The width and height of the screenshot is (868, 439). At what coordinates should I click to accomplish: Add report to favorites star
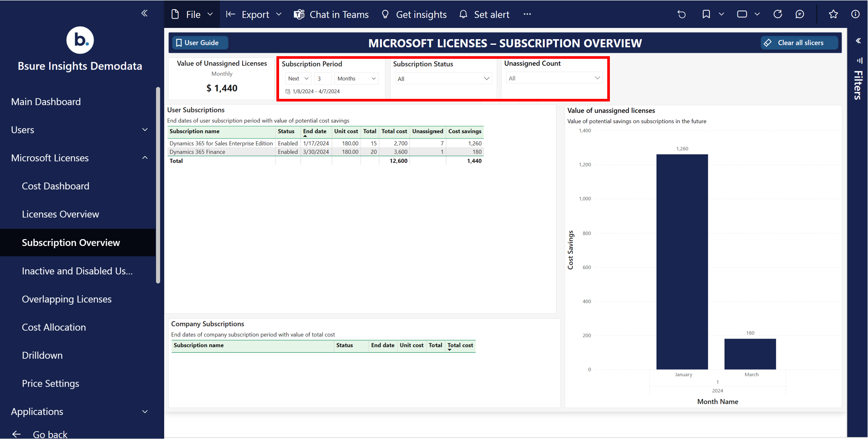(833, 14)
